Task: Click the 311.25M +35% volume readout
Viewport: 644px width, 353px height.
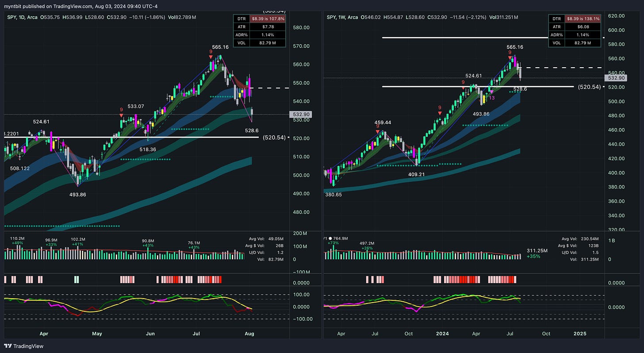Action: coord(537,253)
